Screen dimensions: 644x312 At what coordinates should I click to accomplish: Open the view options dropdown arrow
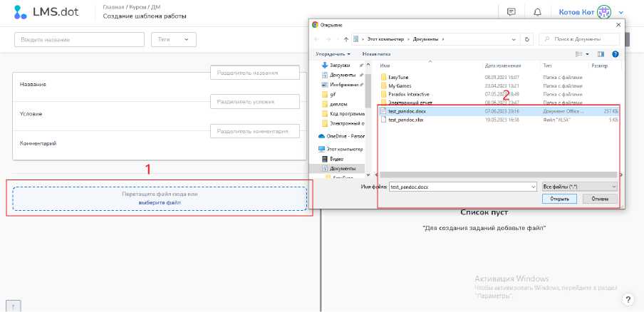[x=587, y=54]
